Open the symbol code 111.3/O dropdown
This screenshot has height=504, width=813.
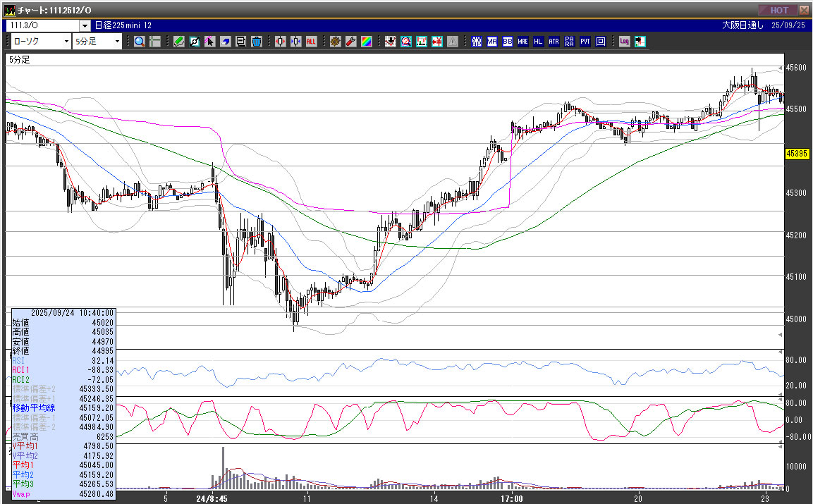[84, 25]
